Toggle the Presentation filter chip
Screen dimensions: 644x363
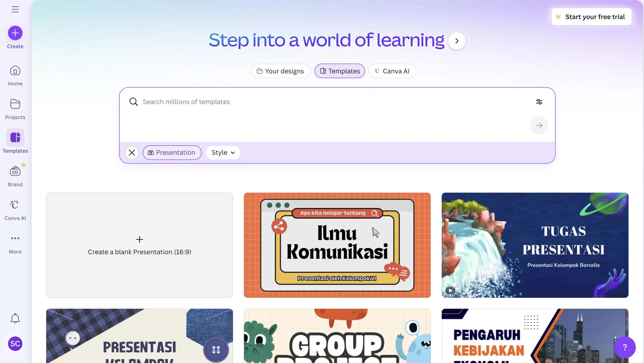(x=172, y=153)
